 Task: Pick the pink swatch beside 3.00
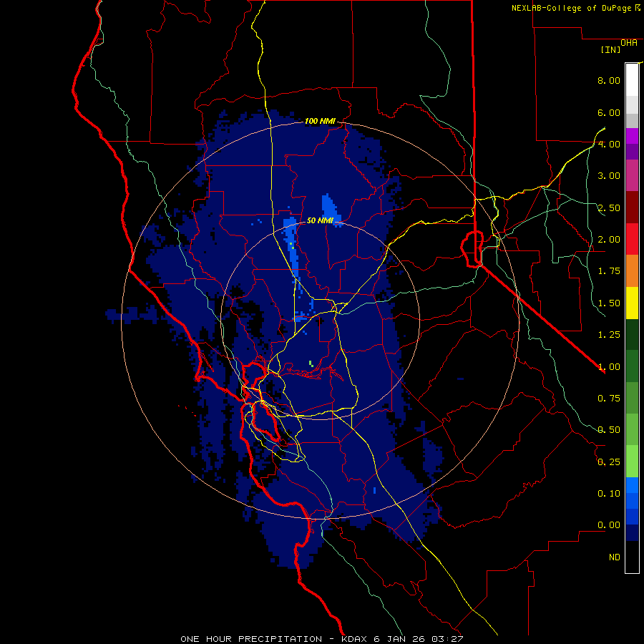[632, 175]
